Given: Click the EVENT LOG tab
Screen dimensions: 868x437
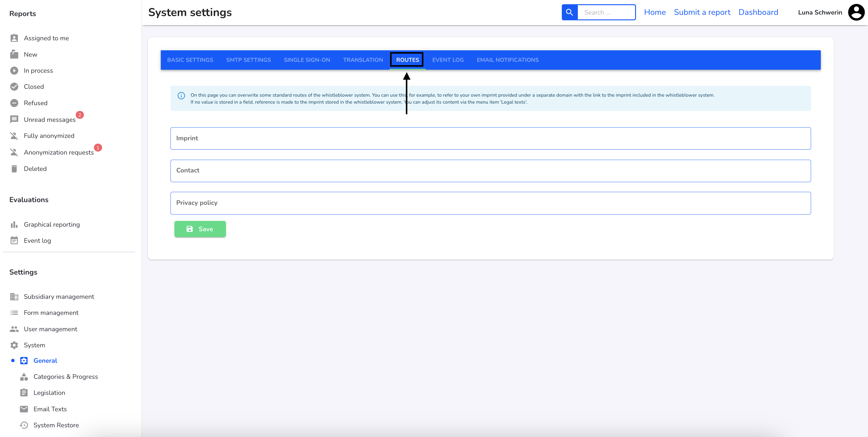Looking at the screenshot, I should [448, 60].
